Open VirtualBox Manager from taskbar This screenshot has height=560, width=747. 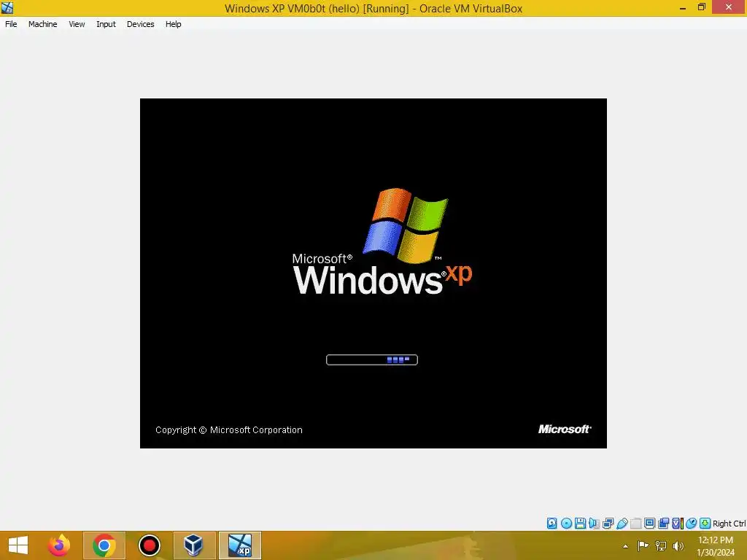click(194, 545)
